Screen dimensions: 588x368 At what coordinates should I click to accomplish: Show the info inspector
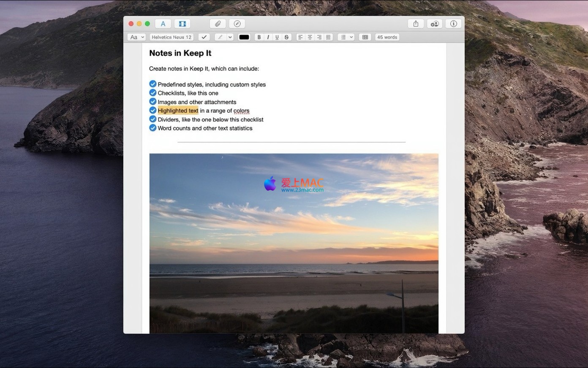(x=453, y=24)
